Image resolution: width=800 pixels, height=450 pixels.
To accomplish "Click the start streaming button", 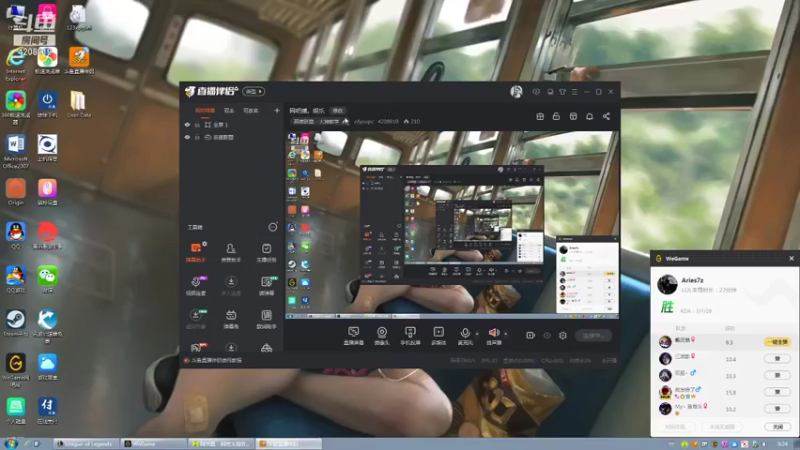I will pyautogui.click(x=593, y=335).
